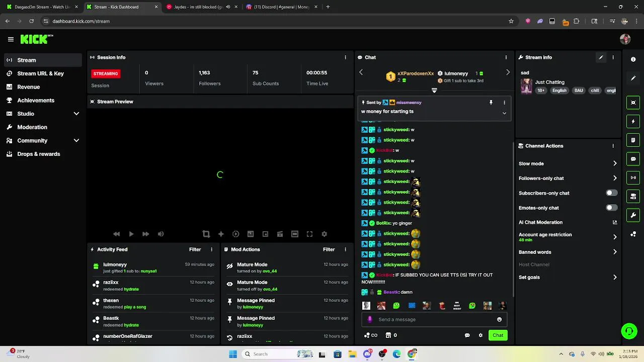This screenshot has height=362, width=644.
Task: Open AI Chat Moderation external link
Action: click(615, 222)
